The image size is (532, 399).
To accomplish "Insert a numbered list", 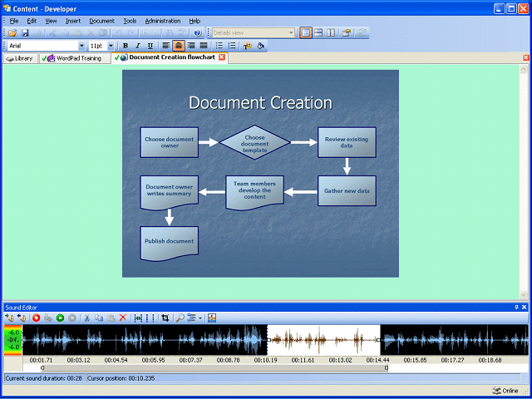I will pyautogui.click(x=232, y=46).
